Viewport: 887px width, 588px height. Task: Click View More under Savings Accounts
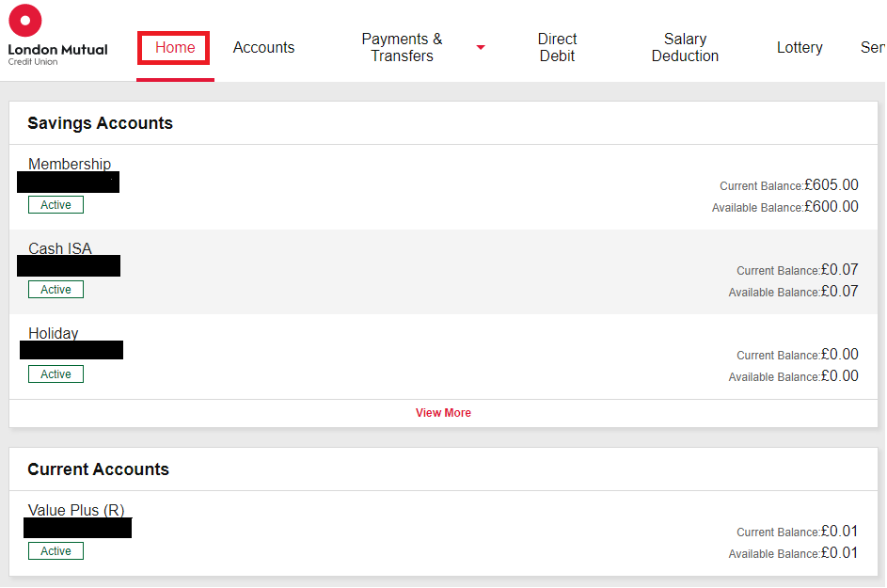pos(443,413)
